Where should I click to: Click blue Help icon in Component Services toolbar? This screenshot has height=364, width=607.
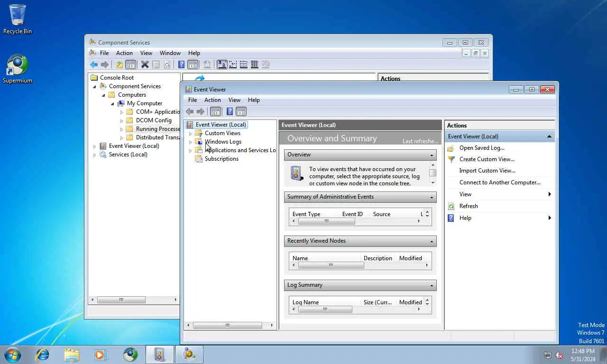(x=182, y=64)
